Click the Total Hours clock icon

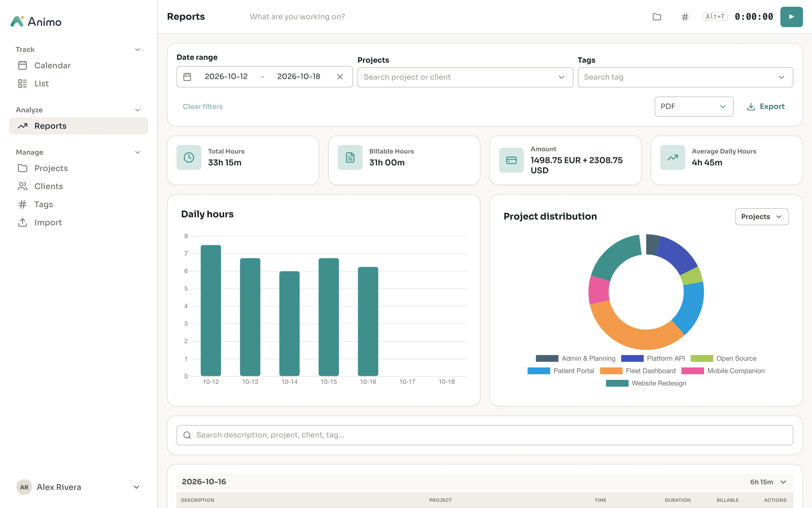coord(189,157)
